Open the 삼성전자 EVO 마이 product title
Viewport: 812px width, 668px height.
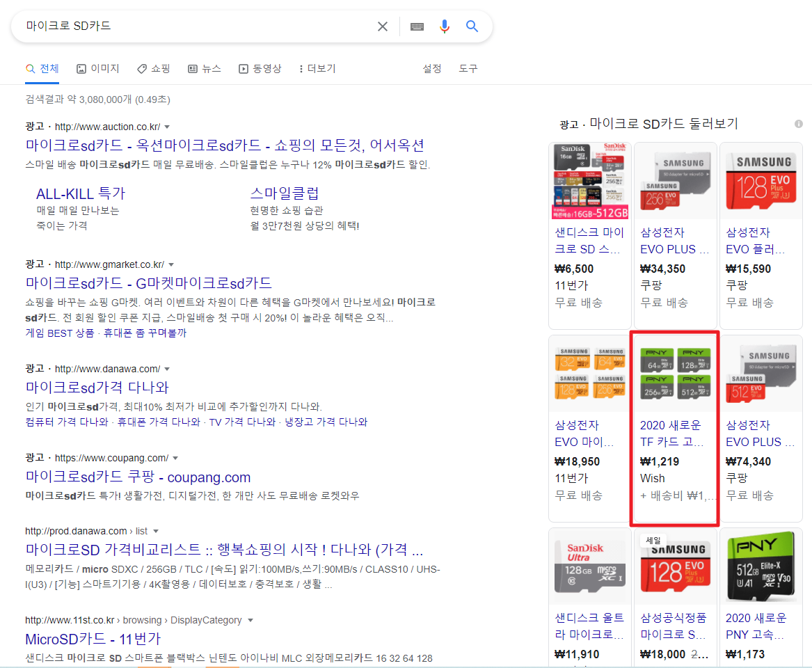[584, 434]
